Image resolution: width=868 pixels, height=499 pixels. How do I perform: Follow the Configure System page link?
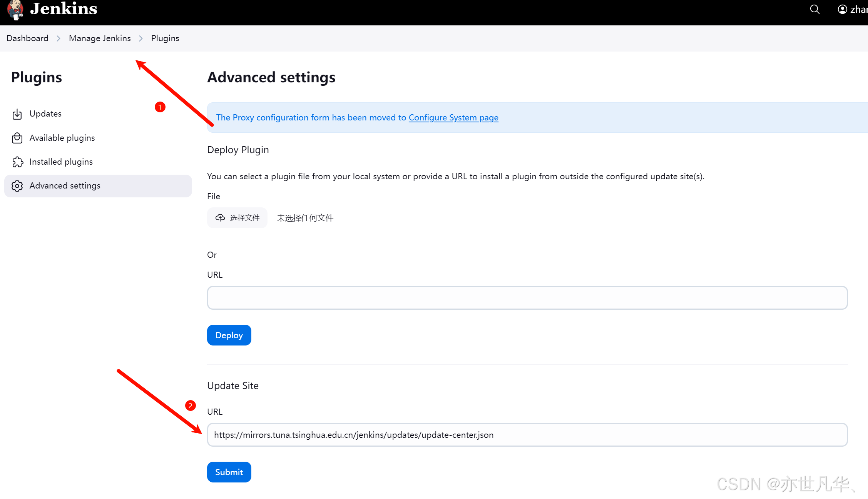tap(453, 117)
